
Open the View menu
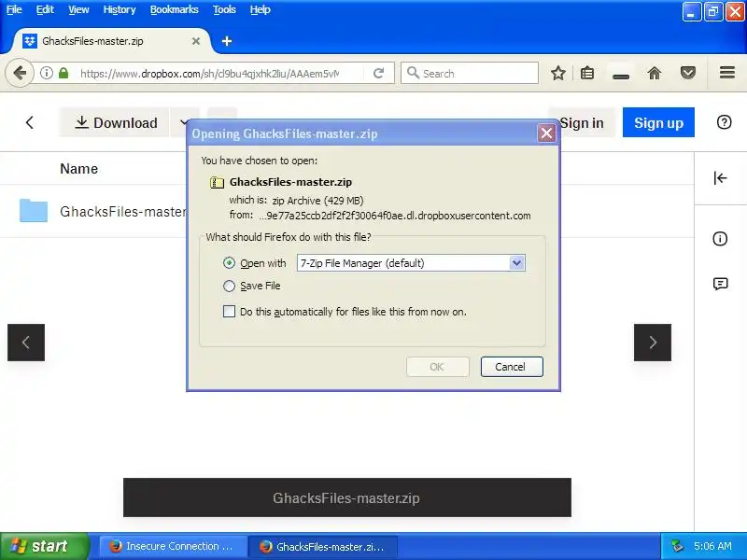(78, 9)
